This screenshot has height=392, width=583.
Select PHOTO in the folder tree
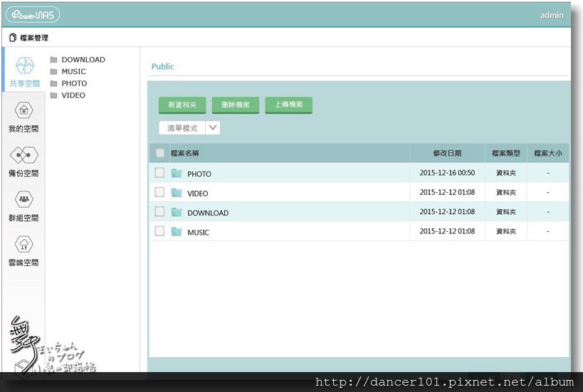point(74,83)
